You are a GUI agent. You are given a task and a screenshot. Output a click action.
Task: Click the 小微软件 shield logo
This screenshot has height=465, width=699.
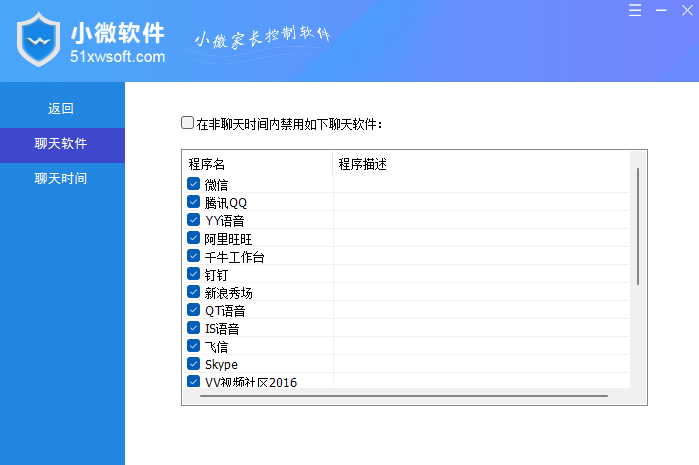38,40
